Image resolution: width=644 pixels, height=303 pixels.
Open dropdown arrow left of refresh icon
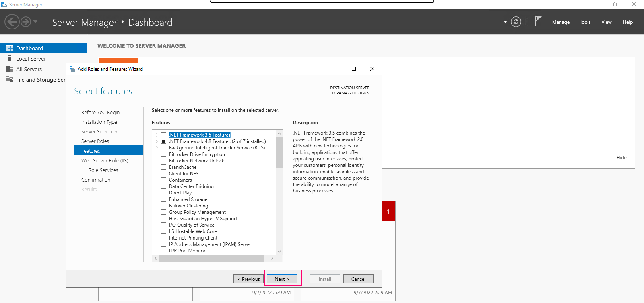pos(505,22)
